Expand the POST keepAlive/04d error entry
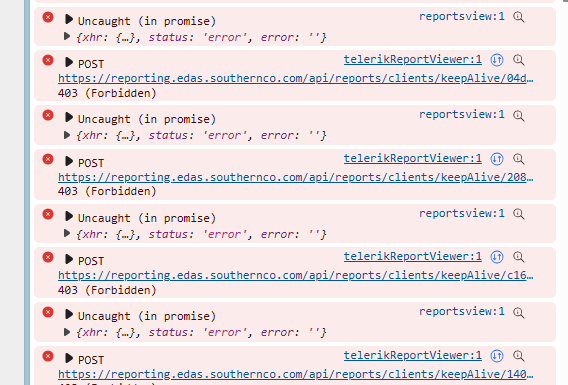The image size is (568, 385). pos(68,62)
